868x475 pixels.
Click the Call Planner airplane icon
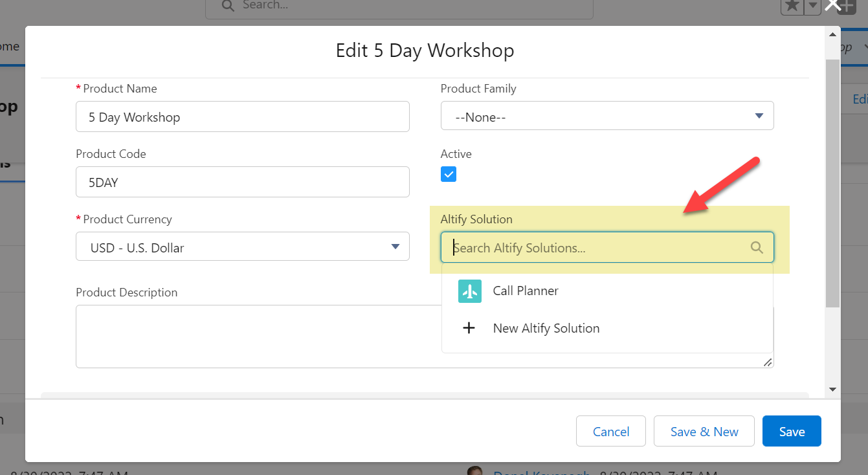pos(470,291)
